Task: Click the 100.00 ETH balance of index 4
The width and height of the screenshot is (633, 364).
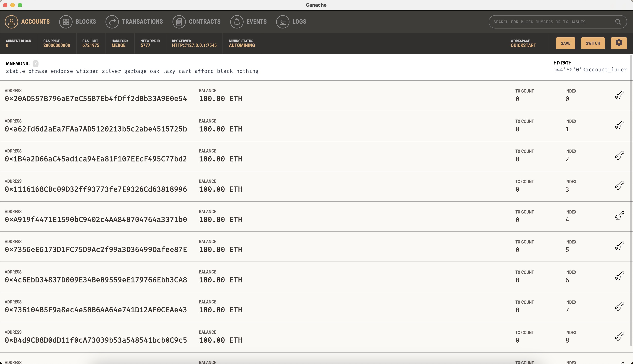Action: (x=221, y=220)
